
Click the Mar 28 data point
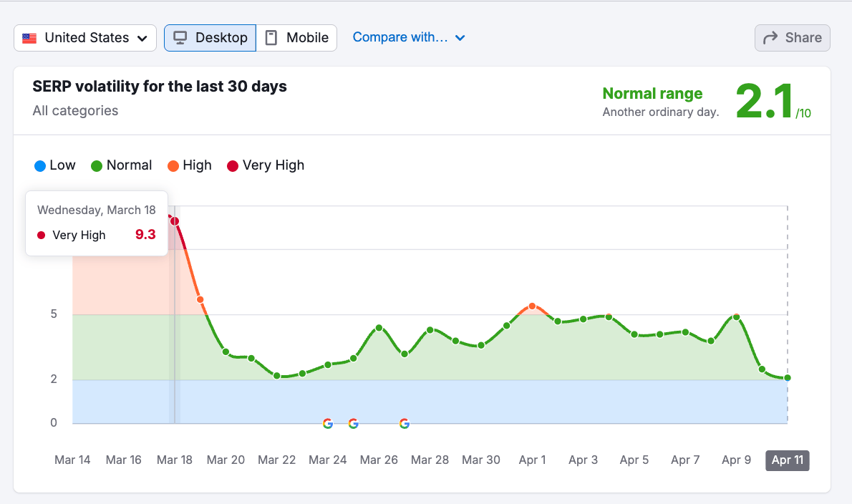[430, 329]
